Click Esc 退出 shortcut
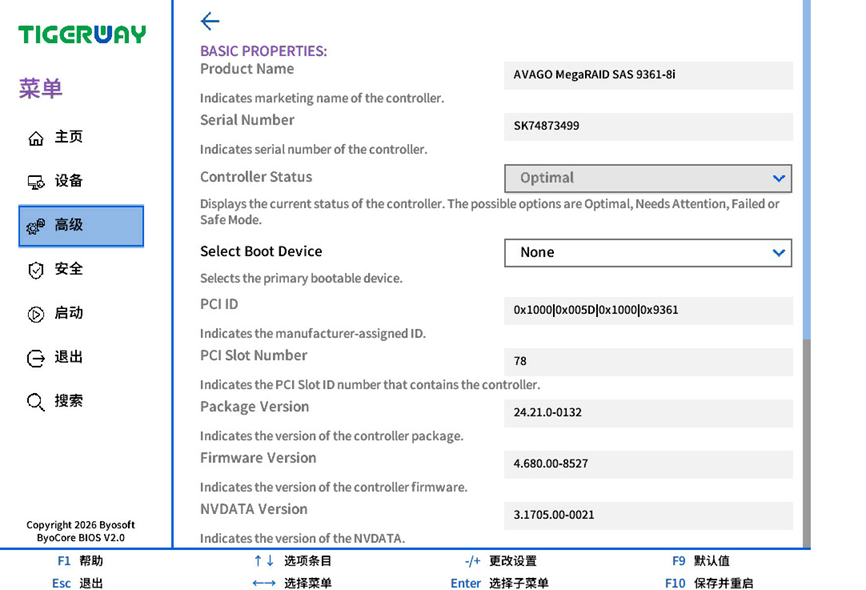Screen dimensions: 866x590 [77, 583]
